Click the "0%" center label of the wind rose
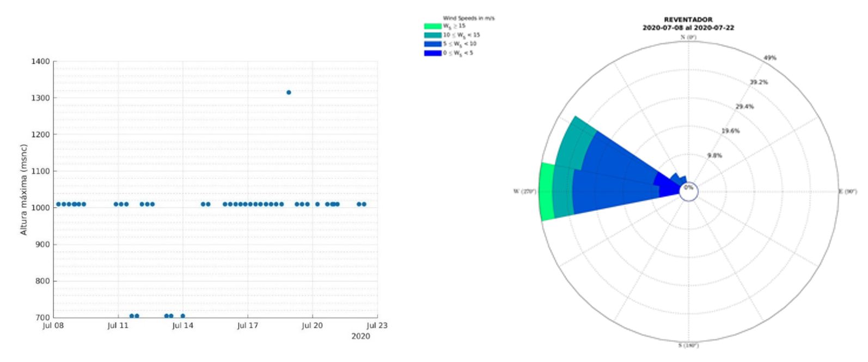 pyautogui.click(x=689, y=188)
